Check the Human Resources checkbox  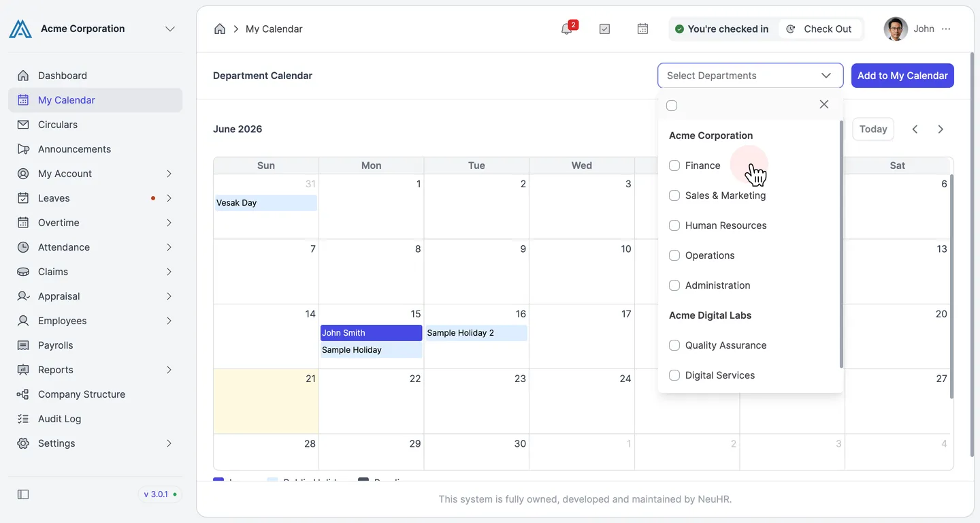pos(674,225)
